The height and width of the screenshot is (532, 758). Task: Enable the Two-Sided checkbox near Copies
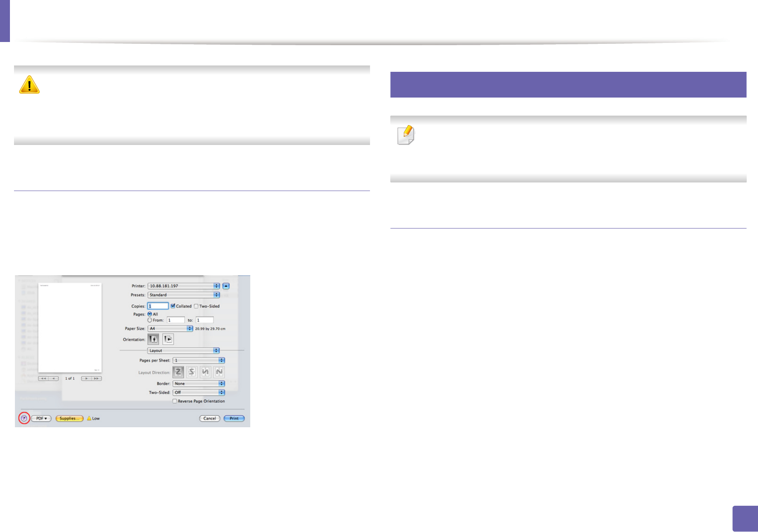pyautogui.click(x=196, y=306)
